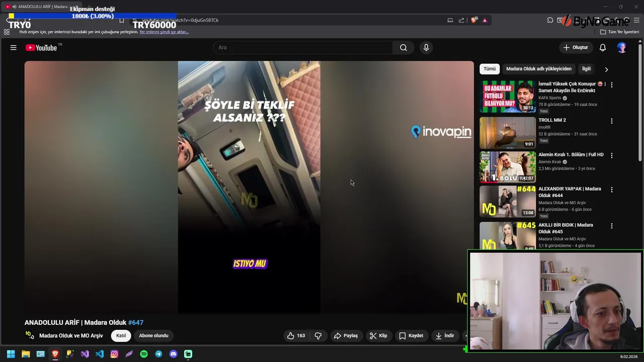Click Brave Rewards triangle icon

tap(485, 20)
